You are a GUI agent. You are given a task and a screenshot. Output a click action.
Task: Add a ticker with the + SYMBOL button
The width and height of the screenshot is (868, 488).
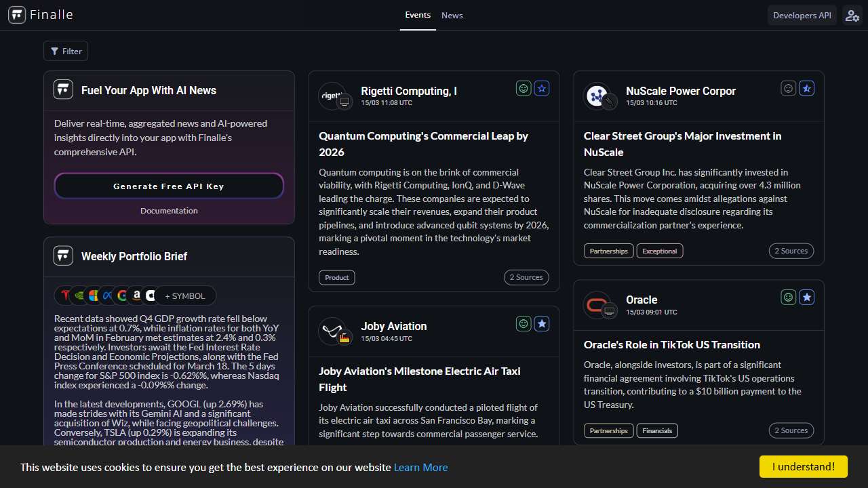(x=184, y=296)
